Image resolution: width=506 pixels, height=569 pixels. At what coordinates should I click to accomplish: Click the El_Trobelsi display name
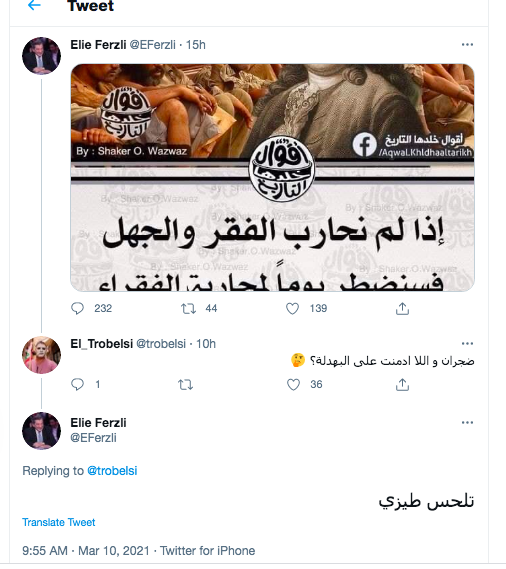click(x=102, y=343)
